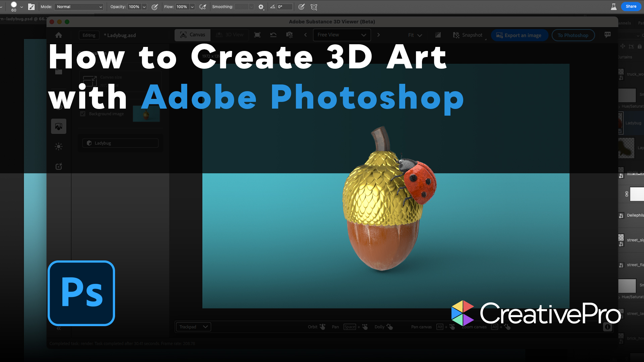Toggle pressure for size icon
This screenshot has width=644, height=362.
(x=302, y=7)
